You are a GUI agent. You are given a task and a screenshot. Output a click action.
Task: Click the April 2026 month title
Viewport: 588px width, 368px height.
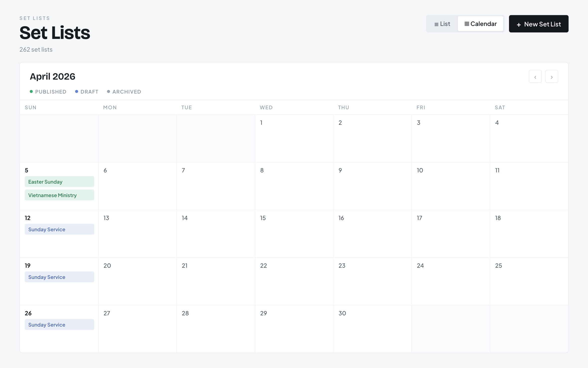52,76
